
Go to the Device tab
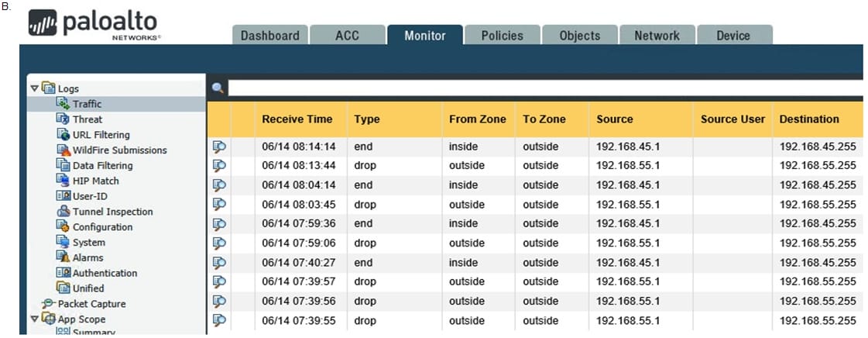point(732,36)
